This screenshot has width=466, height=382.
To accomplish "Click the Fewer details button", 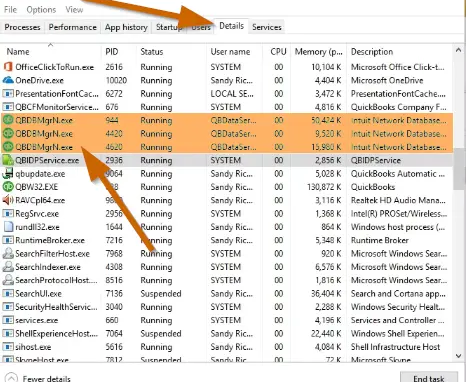I will tap(38, 378).
